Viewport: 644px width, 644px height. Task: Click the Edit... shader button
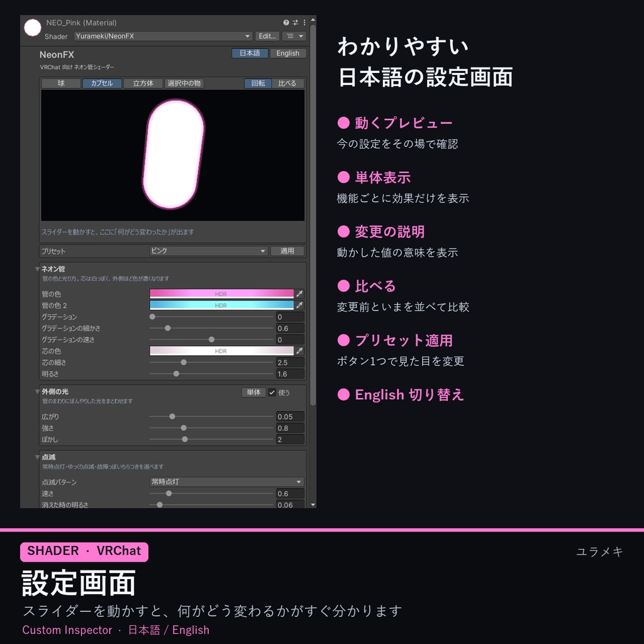click(267, 36)
